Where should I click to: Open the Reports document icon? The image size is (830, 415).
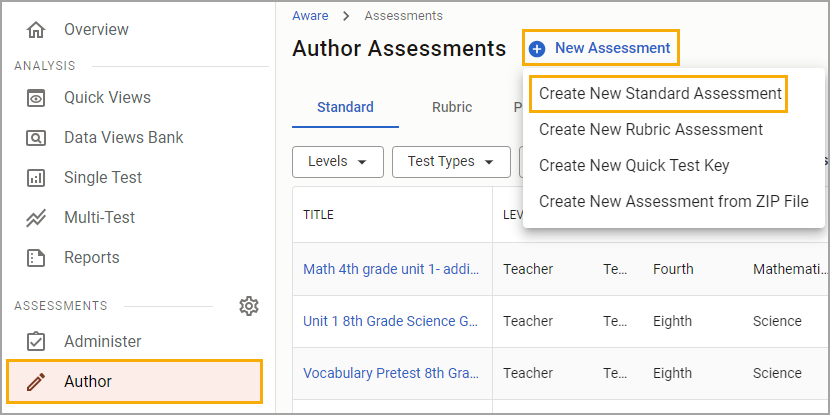click(36, 258)
